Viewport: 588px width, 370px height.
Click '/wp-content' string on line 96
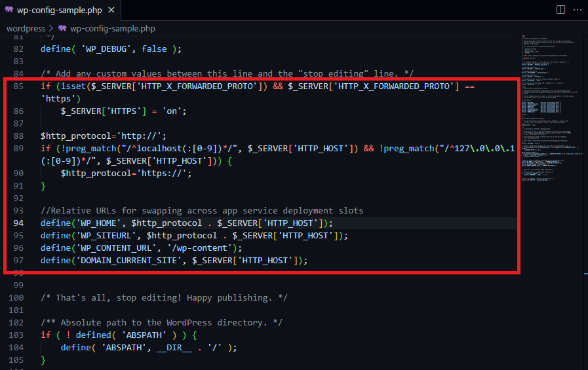199,248
